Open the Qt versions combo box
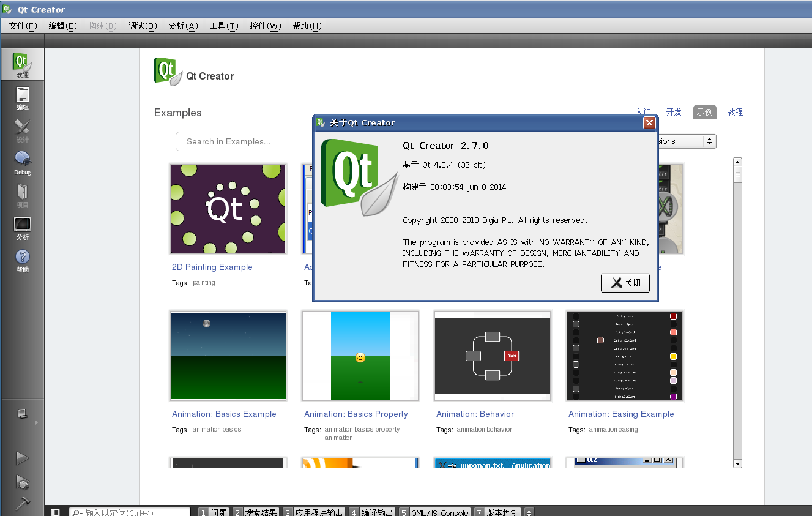 tap(687, 141)
